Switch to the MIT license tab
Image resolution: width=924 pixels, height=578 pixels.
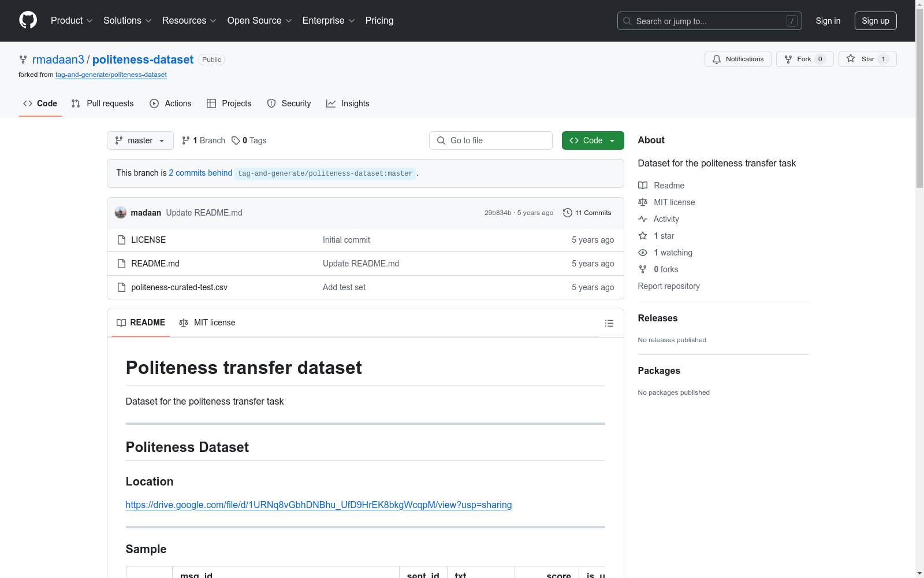tap(207, 323)
